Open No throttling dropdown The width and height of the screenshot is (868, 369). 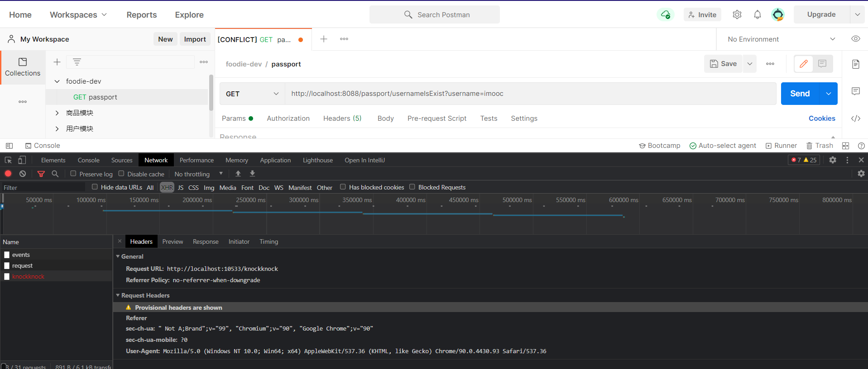point(199,174)
